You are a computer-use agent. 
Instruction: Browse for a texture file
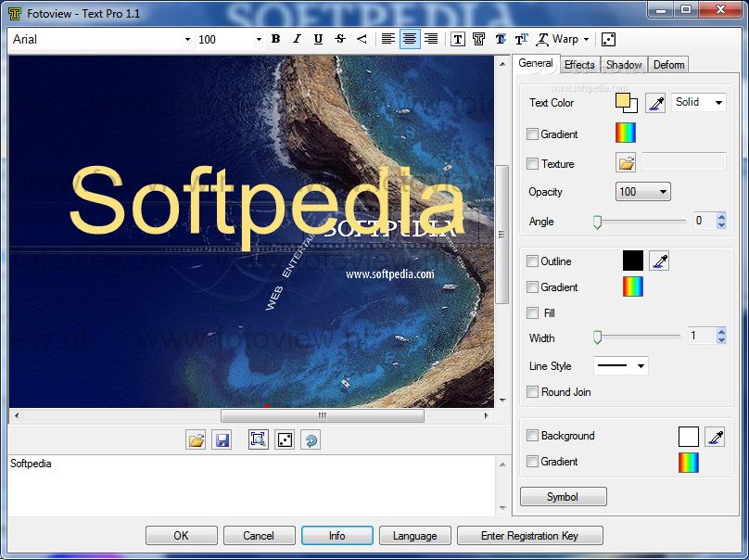626,163
